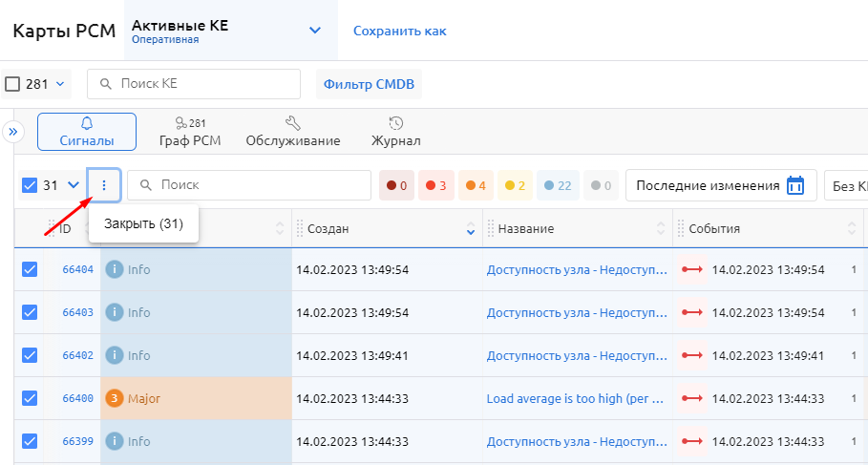Click the red event arrow icon for 66404
This screenshot has height=465, width=868.
692,270
